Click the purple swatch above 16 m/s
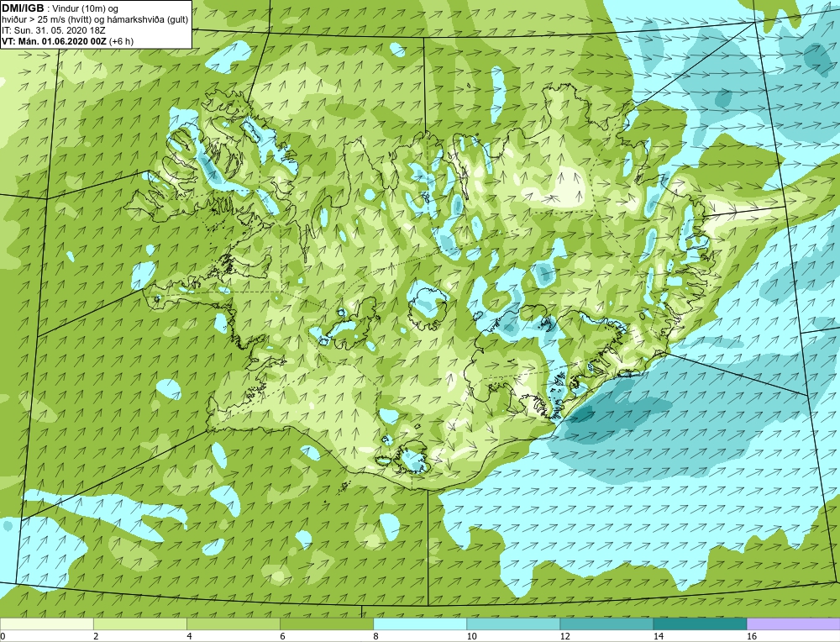 click(x=794, y=624)
